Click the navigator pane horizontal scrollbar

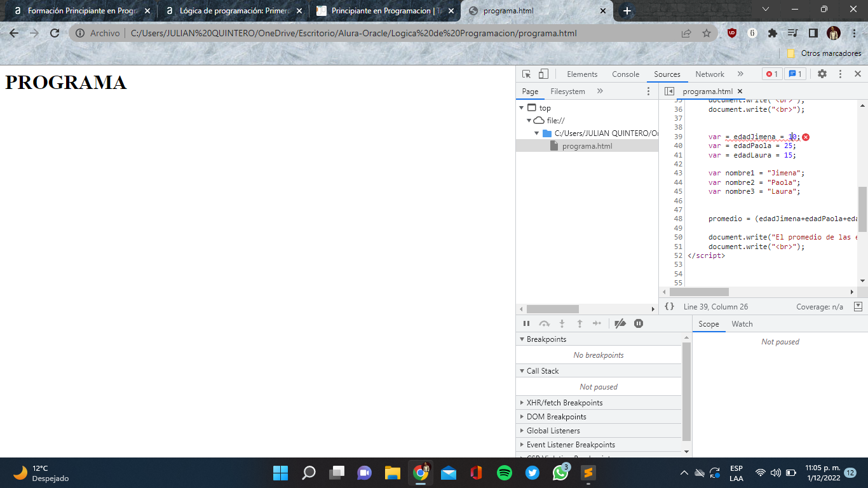553,309
